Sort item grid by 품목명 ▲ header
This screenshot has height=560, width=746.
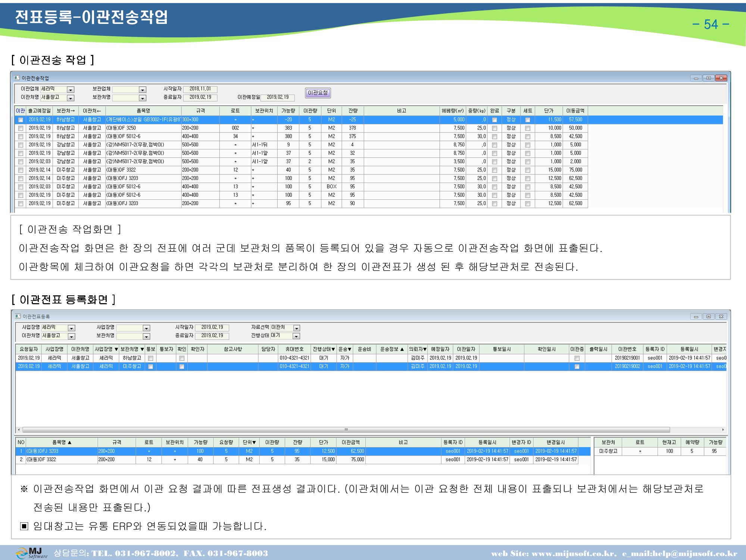(x=62, y=442)
